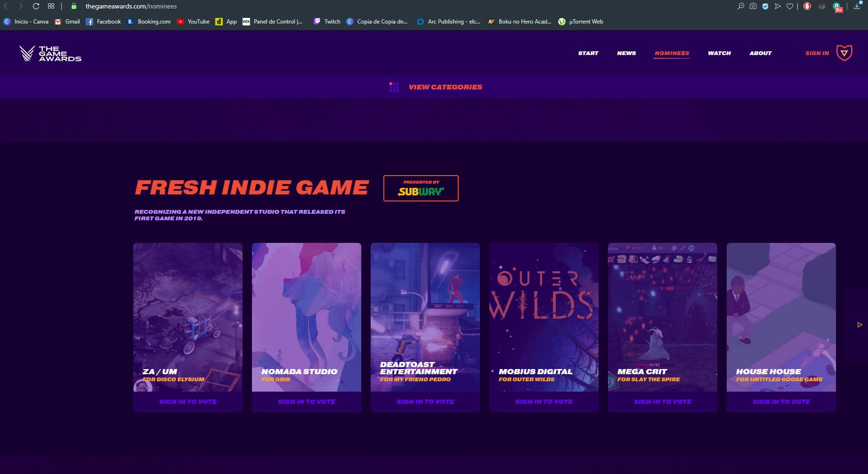Go to the Watch navigation tab
The height and width of the screenshot is (474, 868).
pyautogui.click(x=719, y=53)
